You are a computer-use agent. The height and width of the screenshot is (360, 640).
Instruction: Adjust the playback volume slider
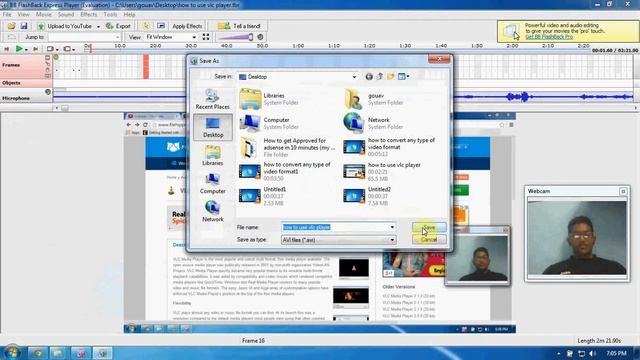point(236,37)
